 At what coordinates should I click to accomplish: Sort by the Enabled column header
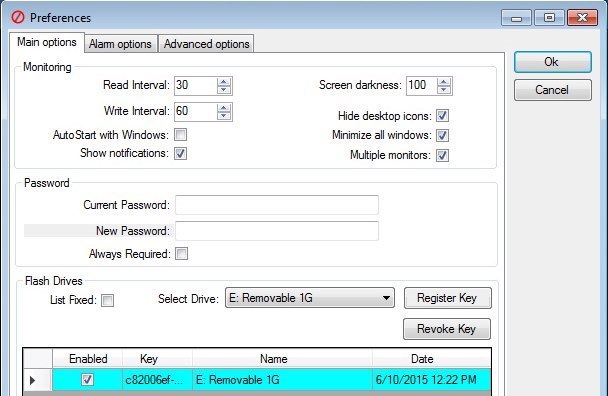[x=88, y=359]
